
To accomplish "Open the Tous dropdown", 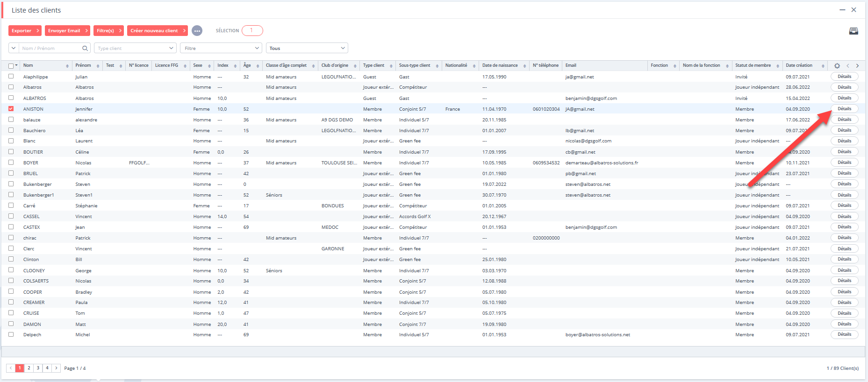I will pos(307,48).
